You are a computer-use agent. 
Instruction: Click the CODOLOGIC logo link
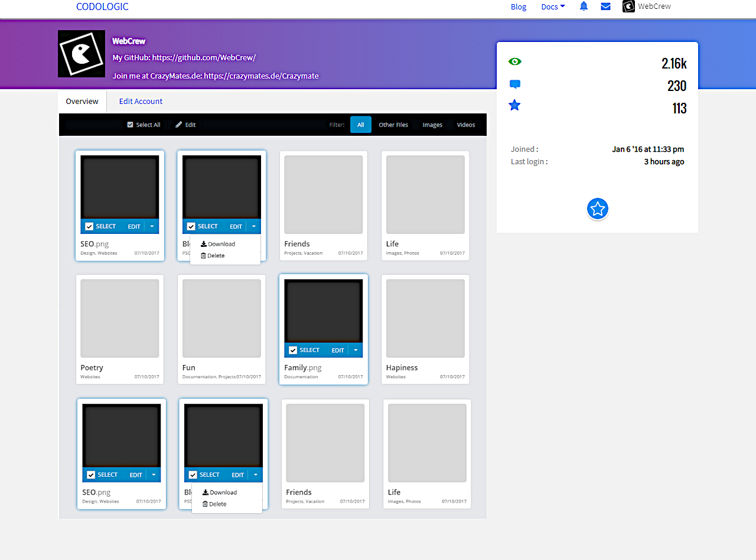pyautogui.click(x=102, y=6)
